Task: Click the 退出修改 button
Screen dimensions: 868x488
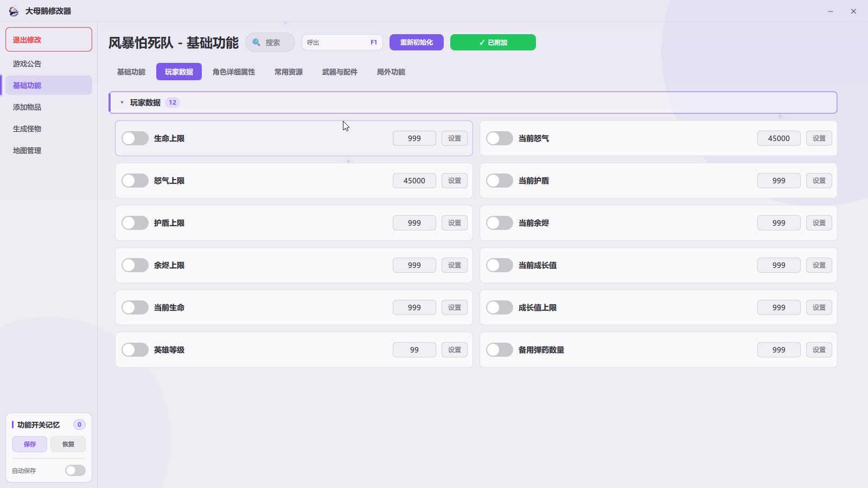Action: point(49,40)
